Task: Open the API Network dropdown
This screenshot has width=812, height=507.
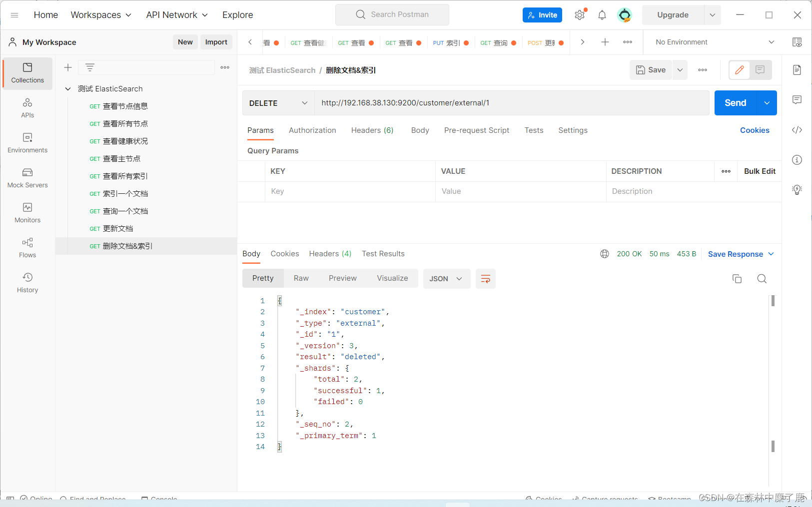Action: (177, 15)
